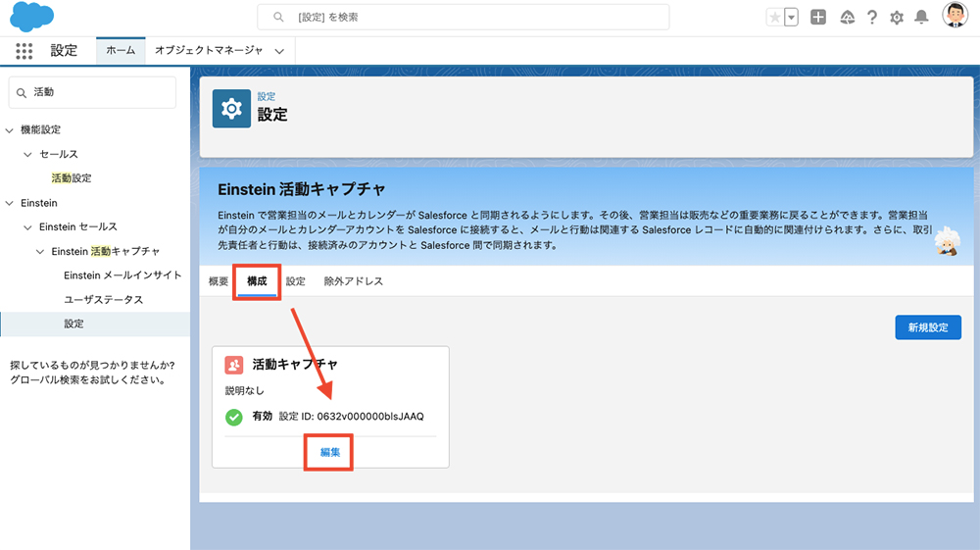Screen dimensions: 980x550
Task: Switch to the 設定 tab in Einstein panel
Action: [x=296, y=281]
